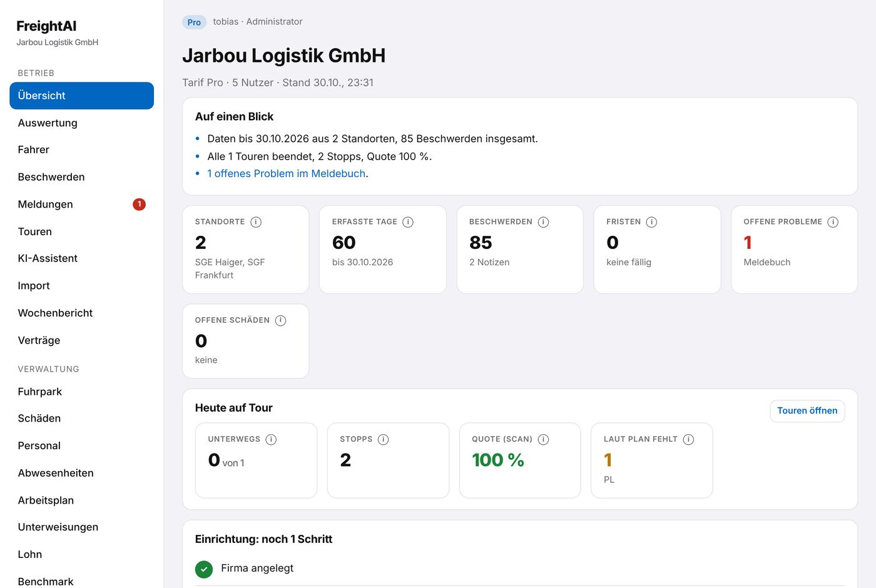This screenshot has height=588, width=876.
Task: Click the info icon next to Fristen
Action: 651,222
